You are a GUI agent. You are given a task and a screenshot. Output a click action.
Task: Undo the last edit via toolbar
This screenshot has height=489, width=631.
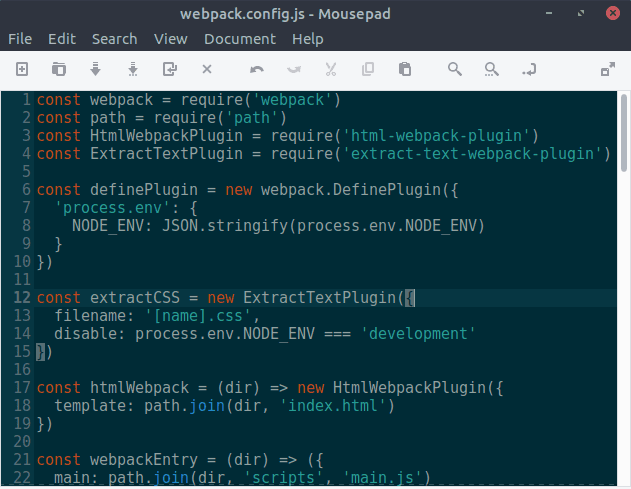click(257, 69)
